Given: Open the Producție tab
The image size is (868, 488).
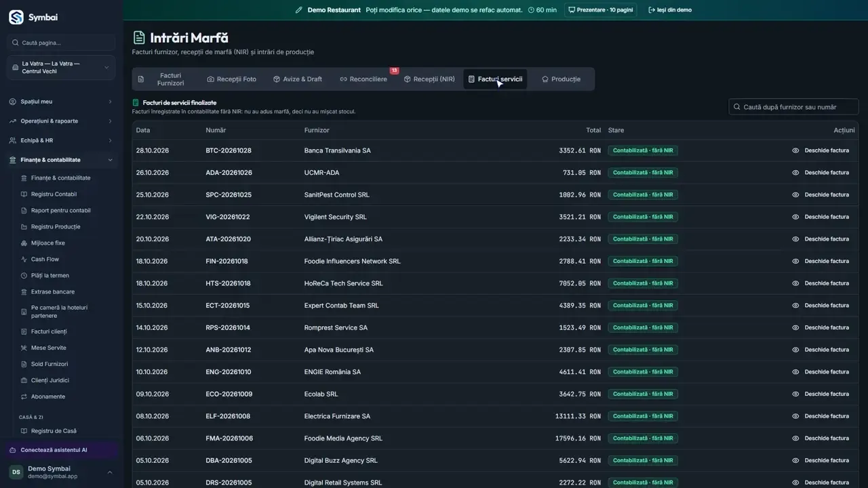Looking at the screenshot, I should coord(561,79).
